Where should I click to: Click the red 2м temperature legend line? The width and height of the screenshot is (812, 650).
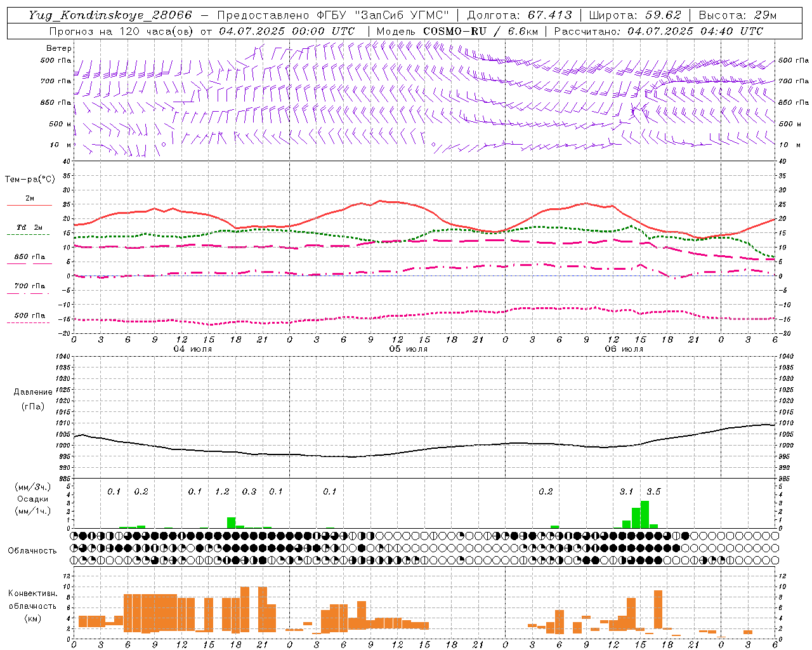tap(29, 205)
